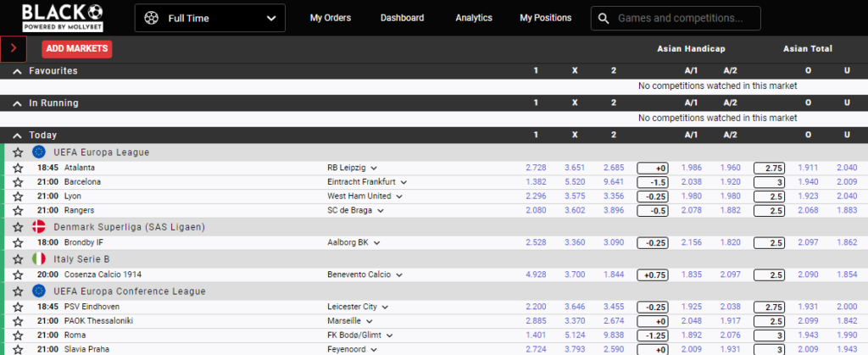
Task: Click the ADD MARKETS button
Action: point(77,48)
